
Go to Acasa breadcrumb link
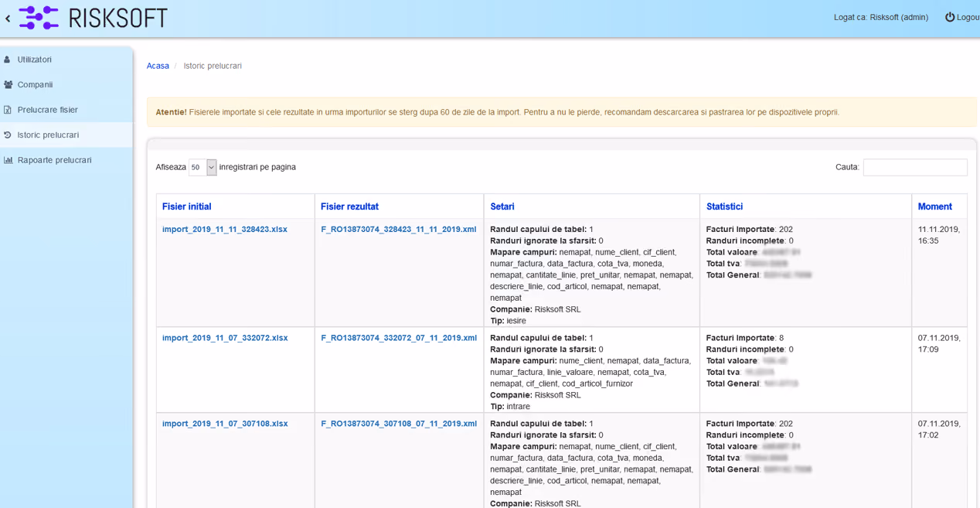[158, 66]
